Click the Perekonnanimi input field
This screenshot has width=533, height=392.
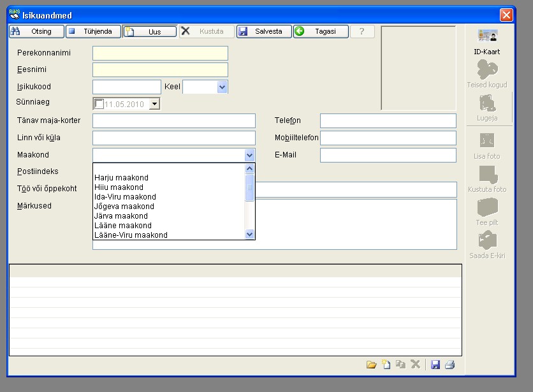pos(160,53)
